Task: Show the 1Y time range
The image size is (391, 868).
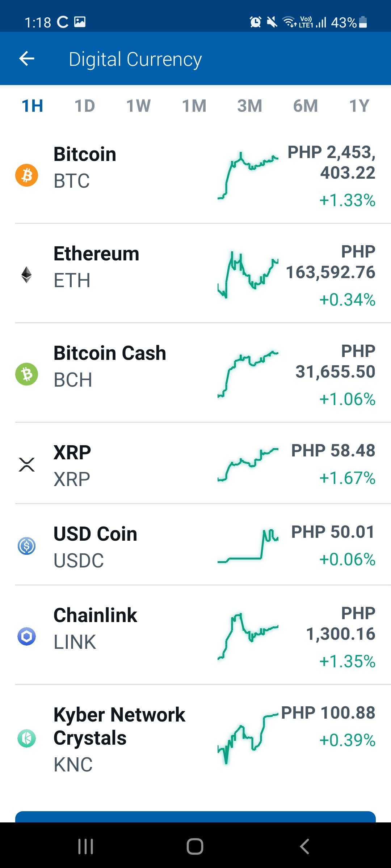Action: [359, 106]
